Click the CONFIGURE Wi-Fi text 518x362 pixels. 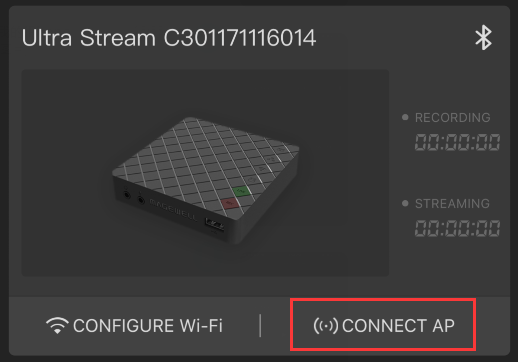(x=148, y=326)
